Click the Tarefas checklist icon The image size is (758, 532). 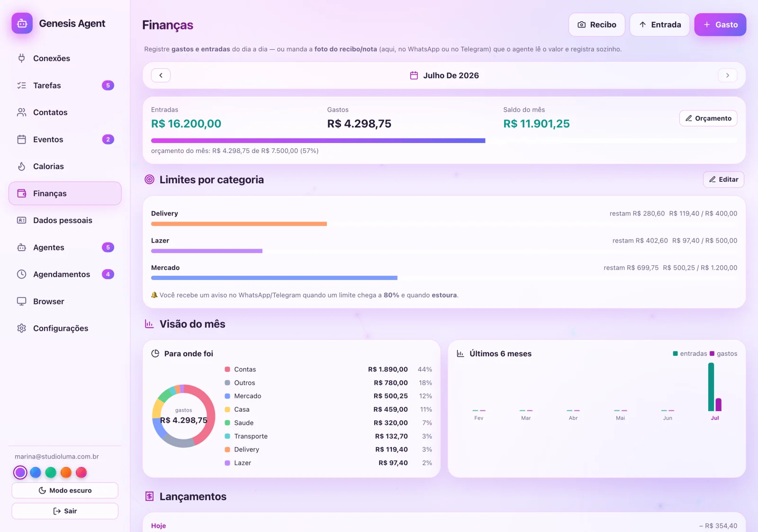coord(22,85)
